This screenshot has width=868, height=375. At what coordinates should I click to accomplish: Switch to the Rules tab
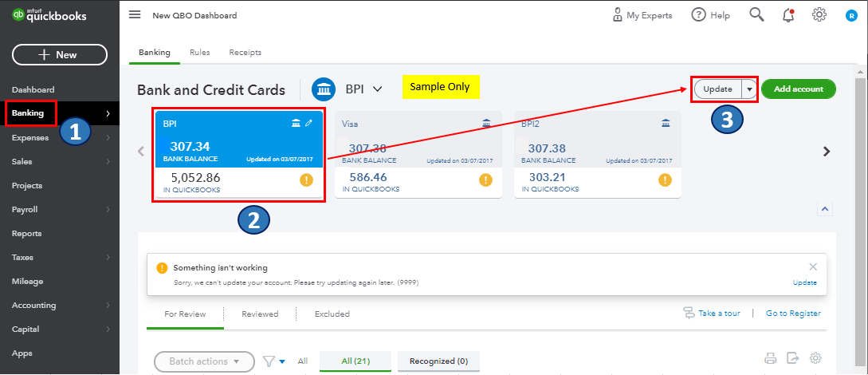click(199, 53)
